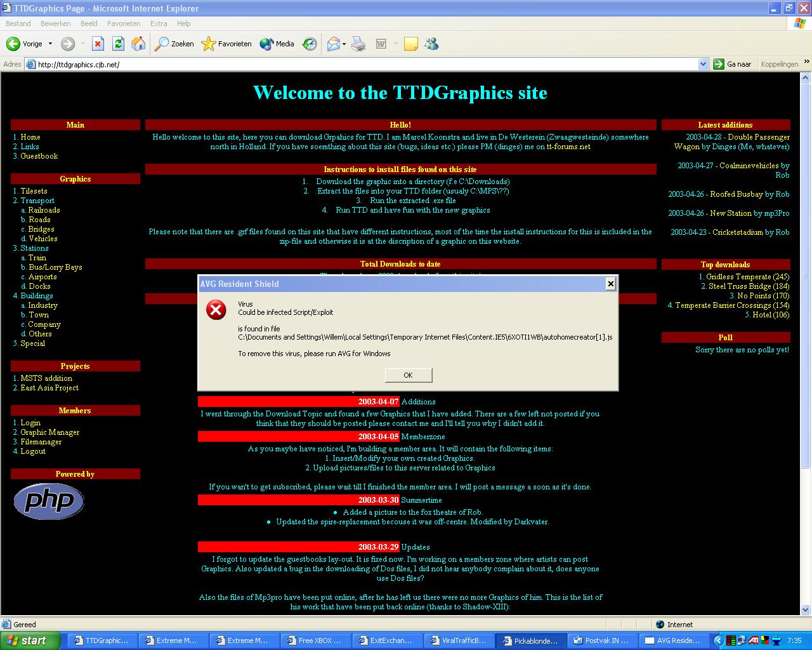Click the PHP powered-by logo
812x650 pixels.
49,501
